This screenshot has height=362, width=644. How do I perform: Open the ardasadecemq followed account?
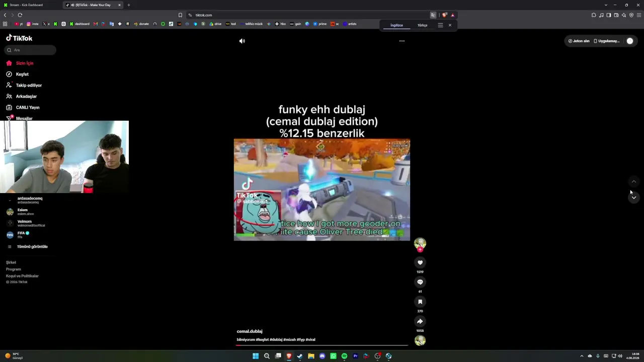coord(30,200)
